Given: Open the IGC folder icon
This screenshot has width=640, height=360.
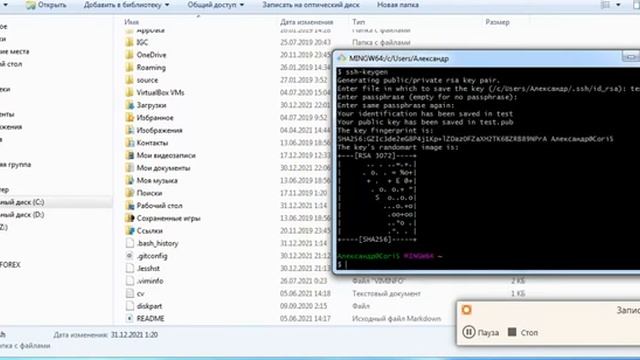Looking at the screenshot, I should [x=129, y=42].
